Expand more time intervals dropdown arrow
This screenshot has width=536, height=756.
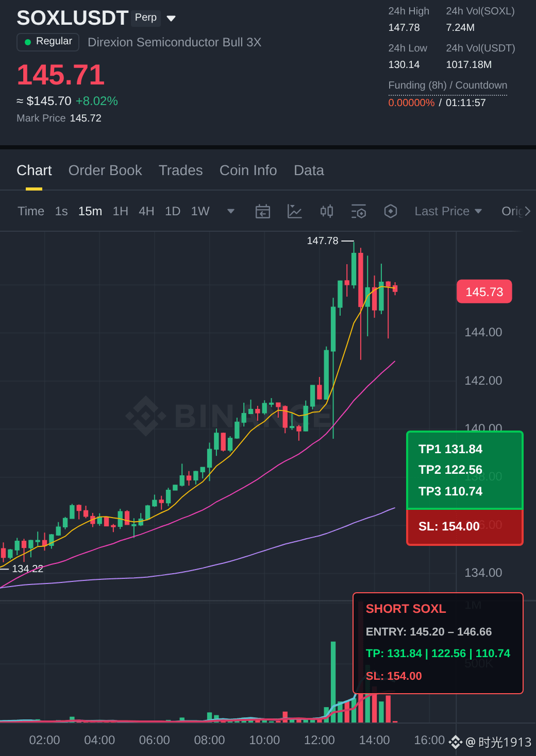(231, 211)
